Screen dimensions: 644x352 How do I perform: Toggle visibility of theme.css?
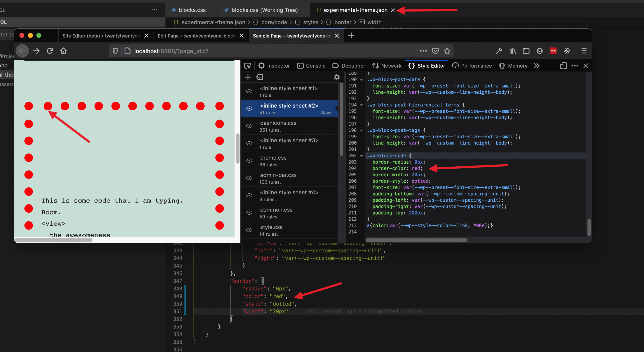click(x=249, y=161)
